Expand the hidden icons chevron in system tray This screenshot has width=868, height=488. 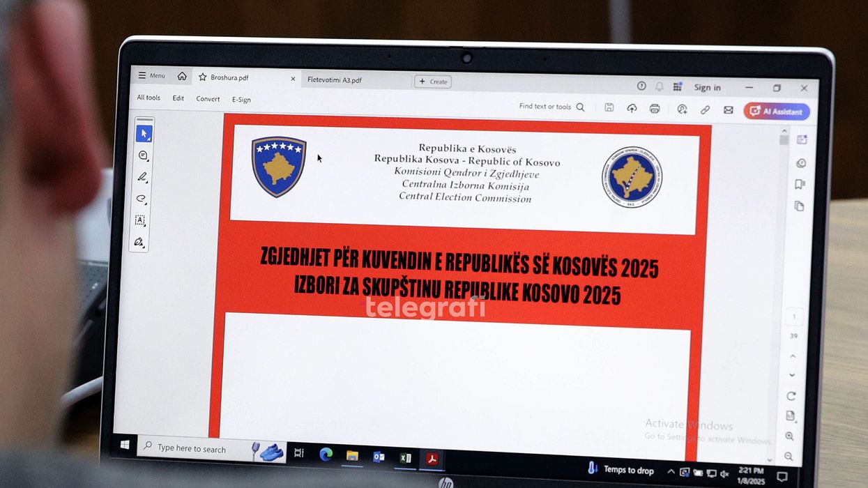(671, 470)
